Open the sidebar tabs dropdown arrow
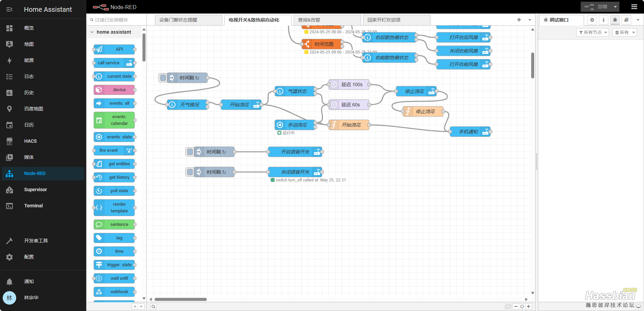The width and height of the screenshot is (644, 311). click(x=638, y=20)
